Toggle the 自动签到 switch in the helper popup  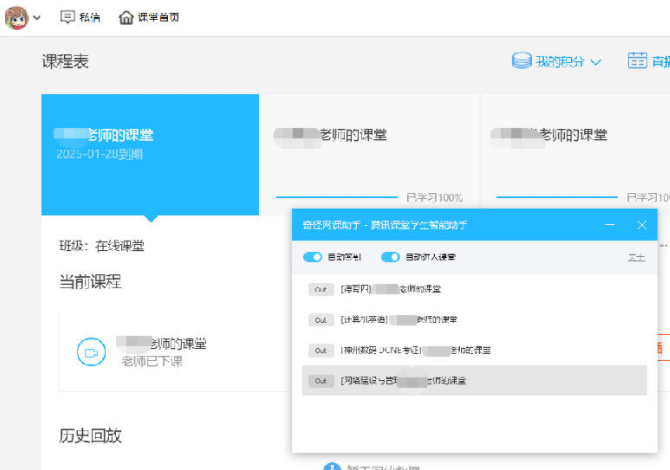click(x=312, y=257)
